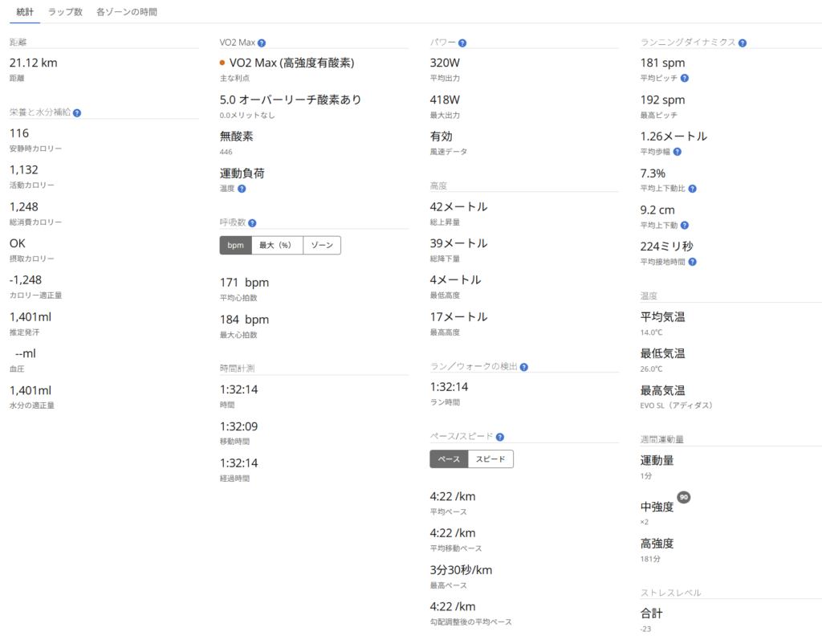822x644 pixels.
Task: Select the bpm heart rate toggle
Action: point(235,245)
